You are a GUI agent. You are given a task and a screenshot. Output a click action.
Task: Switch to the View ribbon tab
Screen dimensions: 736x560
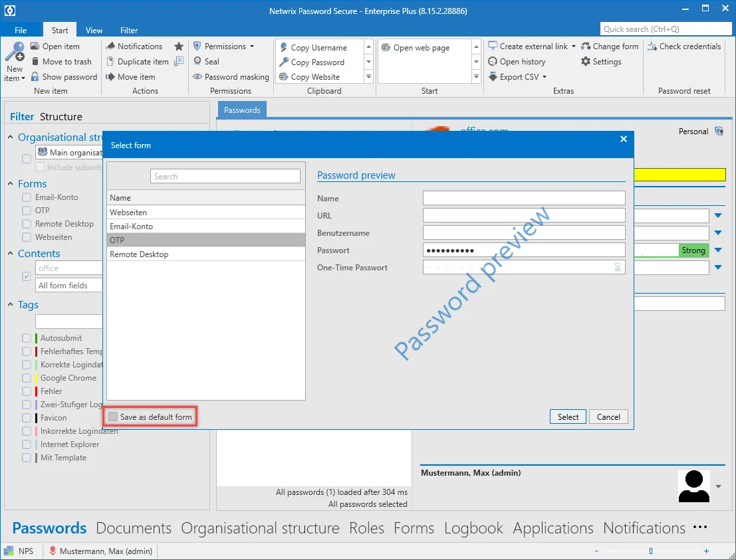[94, 30]
